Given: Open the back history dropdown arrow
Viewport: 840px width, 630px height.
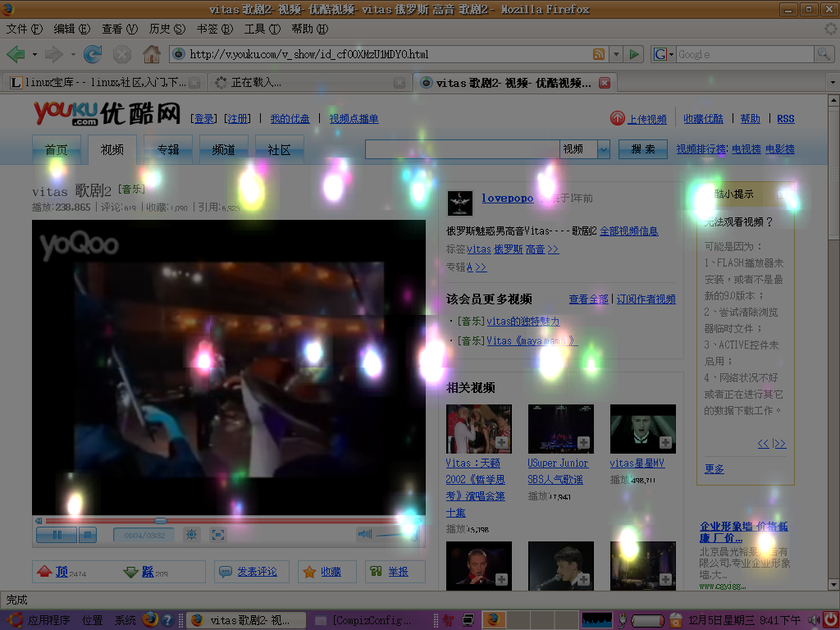Looking at the screenshot, I should [x=34, y=55].
